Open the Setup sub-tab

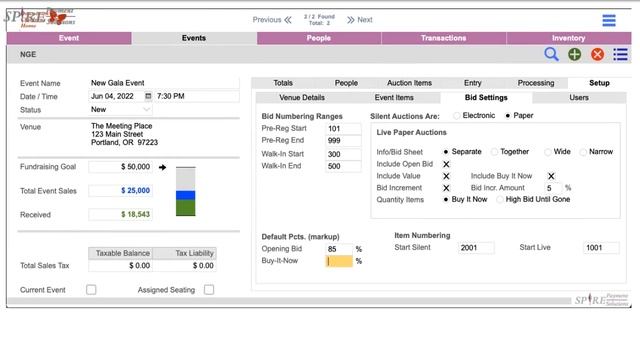[x=599, y=83]
